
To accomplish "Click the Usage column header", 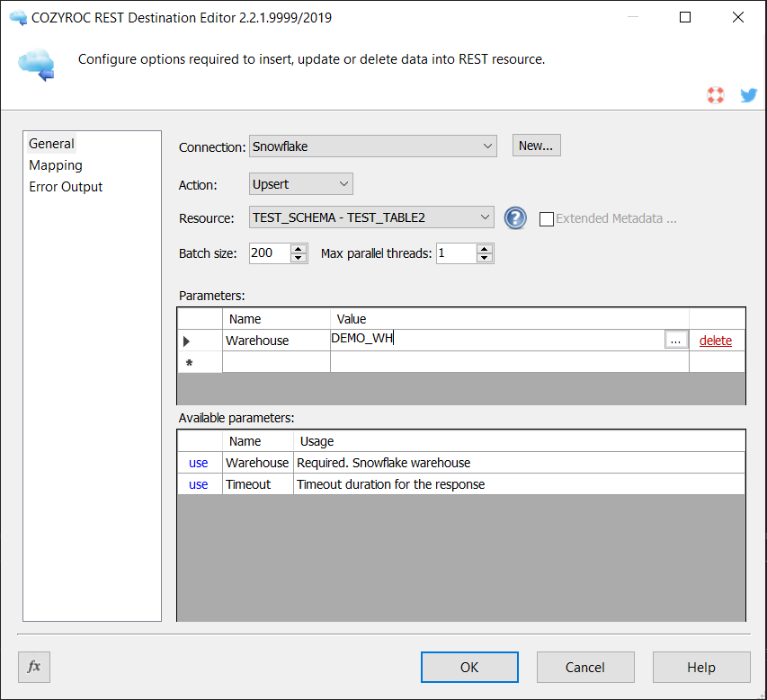I will [519, 441].
